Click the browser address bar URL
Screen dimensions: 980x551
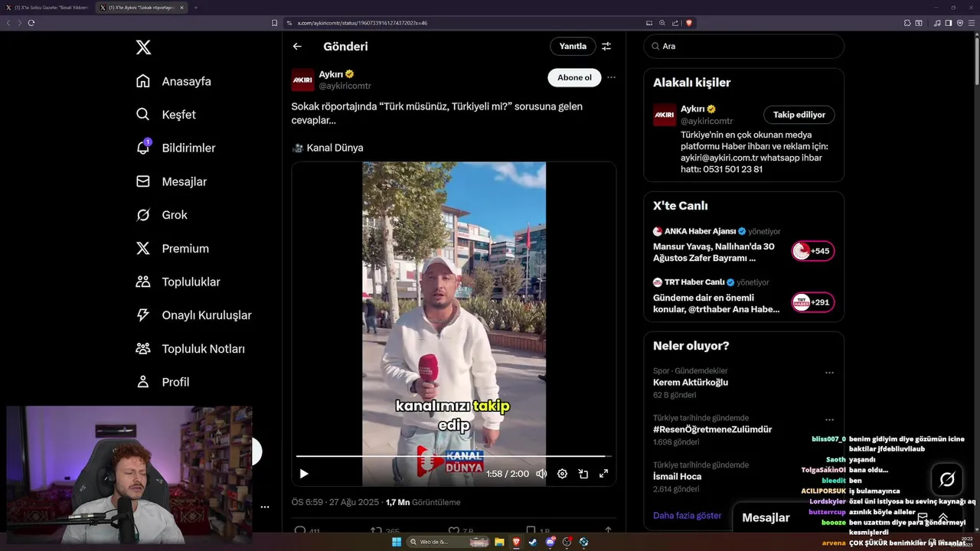pos(362,23)
